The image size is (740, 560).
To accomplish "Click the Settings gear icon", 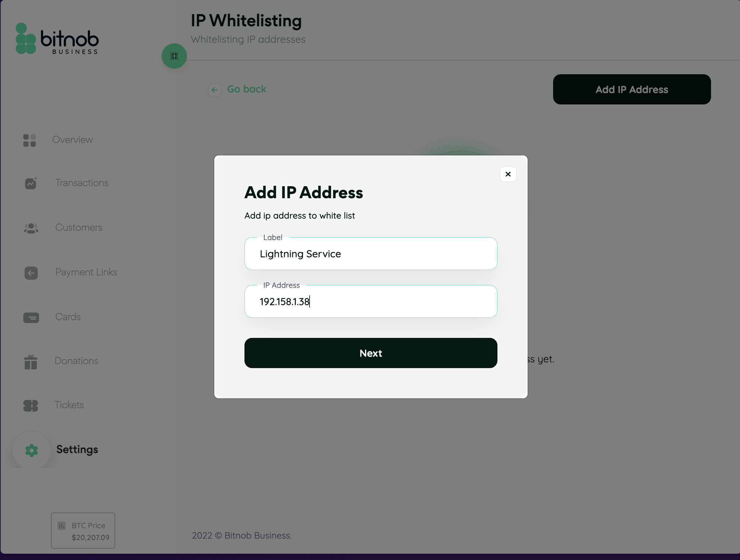I will coord(31,450).
